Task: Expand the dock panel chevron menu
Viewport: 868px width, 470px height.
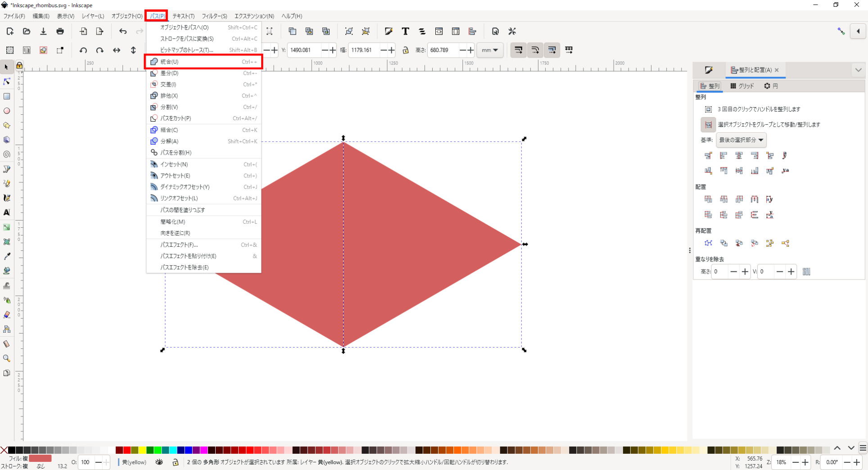Action: [858, 70]
